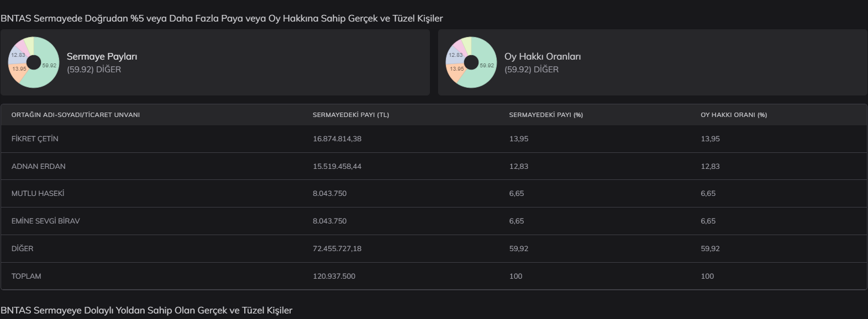
Task: Click the Oy Hakkı Oranı (%) column header
Action: coord(734,115)
